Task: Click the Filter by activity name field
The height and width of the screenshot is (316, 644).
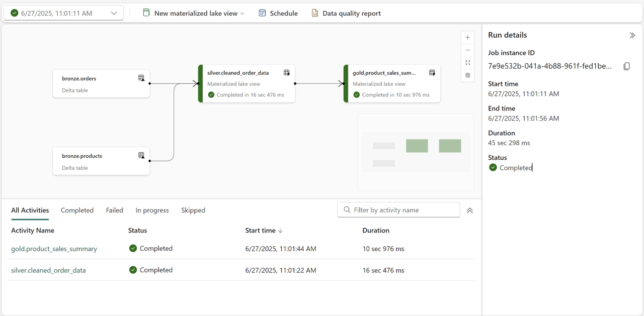Action: click(x=398, y=210)
